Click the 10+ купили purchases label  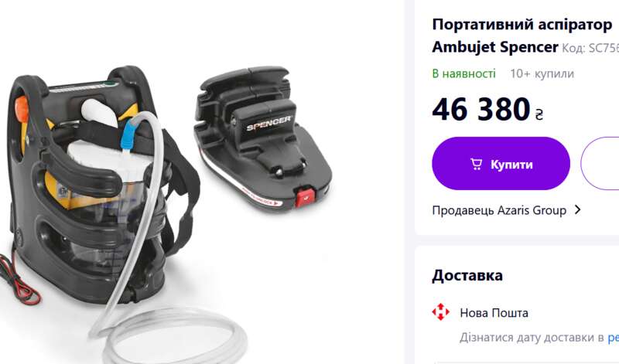click(542, 73)
